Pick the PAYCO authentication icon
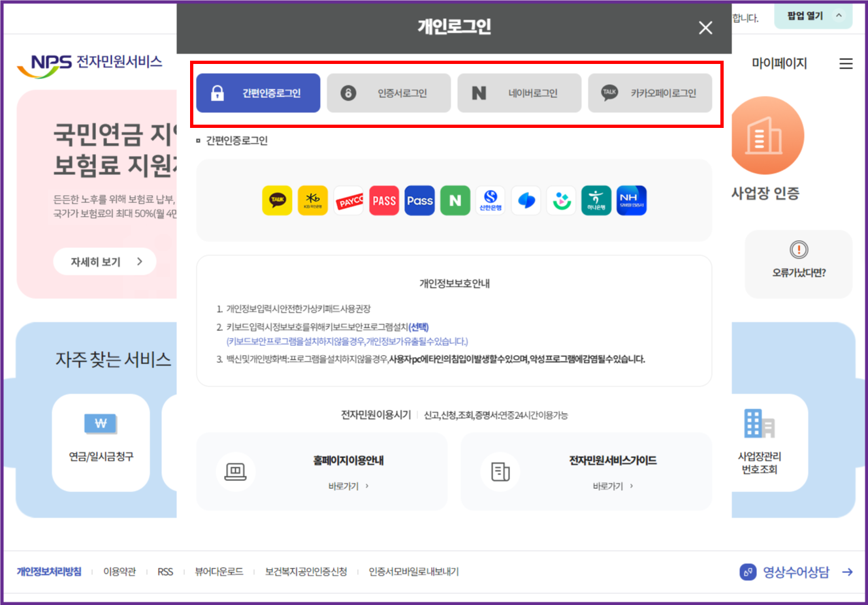868x605 pixels. 349,200
